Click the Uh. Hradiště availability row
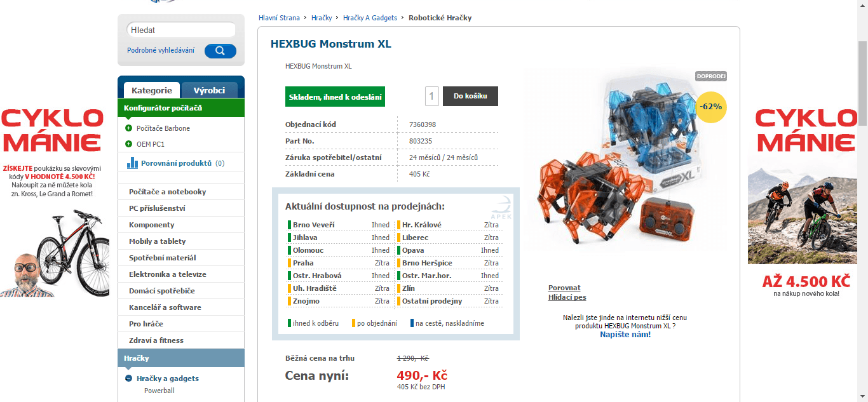The image size is (868, 402). 339,288
